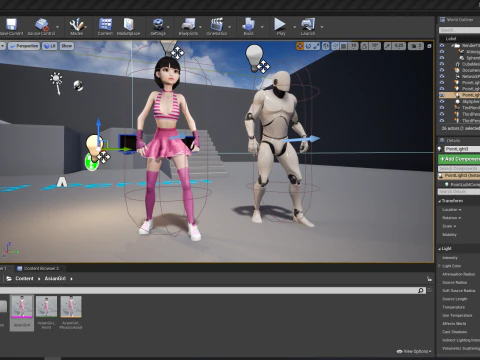
Task: Switch to the Details panel tab
Action: coord(450,141)
